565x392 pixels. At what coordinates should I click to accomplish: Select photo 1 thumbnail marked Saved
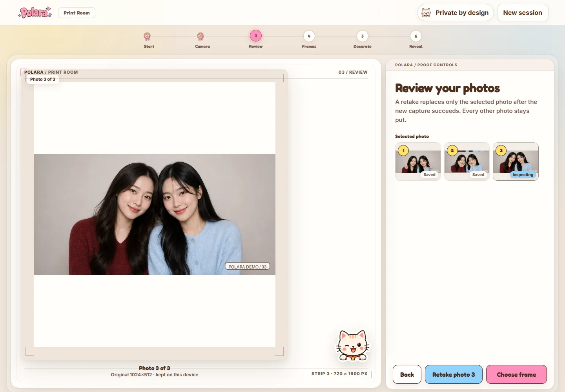click(418, 162)
